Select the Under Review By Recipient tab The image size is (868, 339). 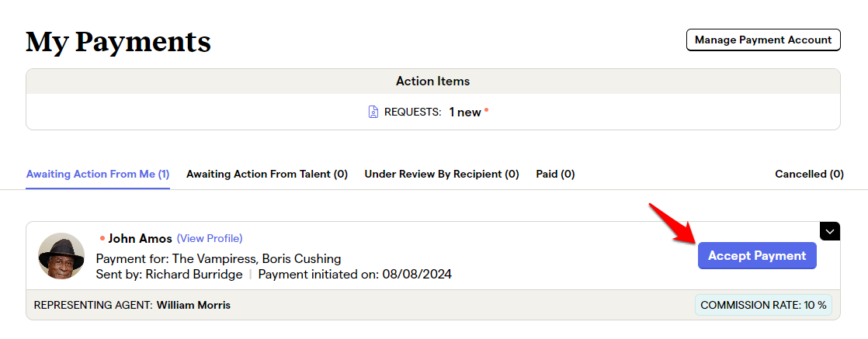[442, 175]
